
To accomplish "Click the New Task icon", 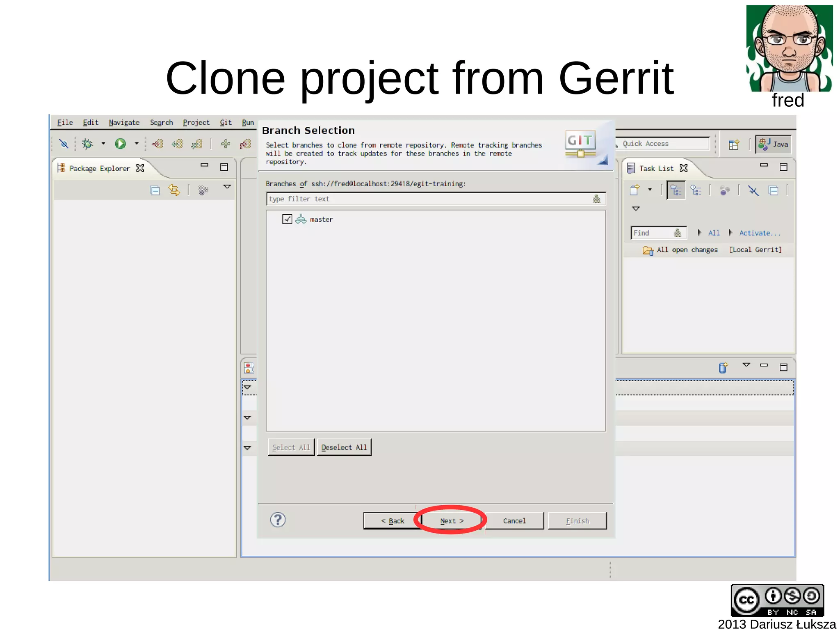I will coord(635,190).
